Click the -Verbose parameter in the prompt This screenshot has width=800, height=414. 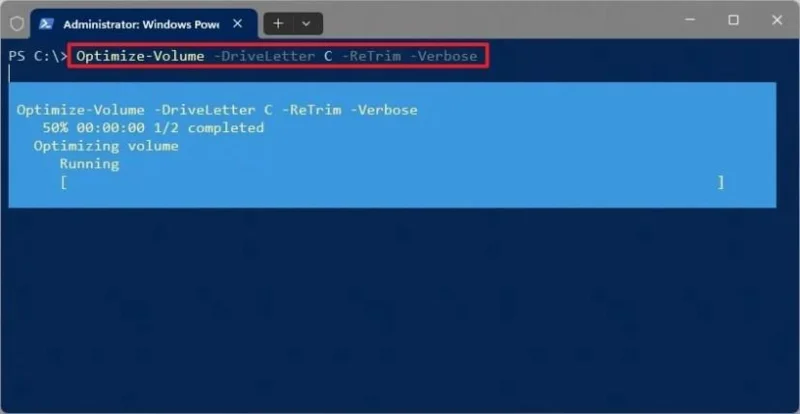coord(443,56)
